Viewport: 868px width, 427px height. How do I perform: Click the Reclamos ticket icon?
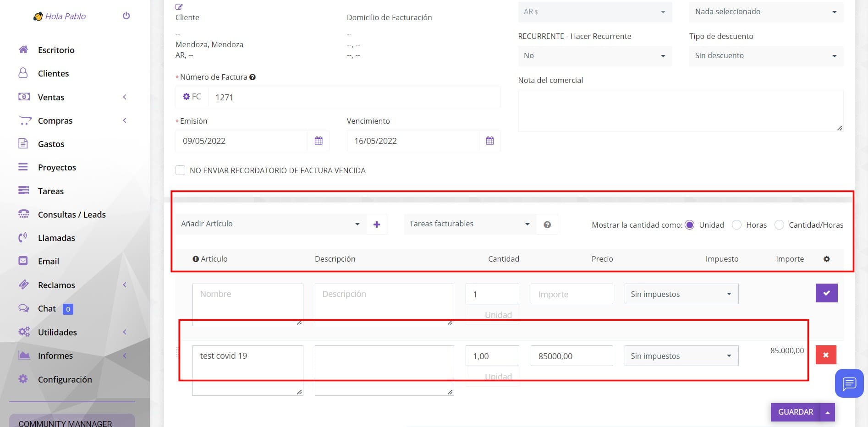pos(23,285)
